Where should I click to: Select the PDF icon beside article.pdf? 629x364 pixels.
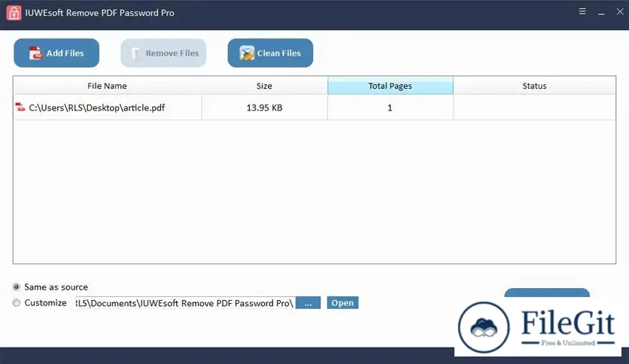click(x=20, y=107)
